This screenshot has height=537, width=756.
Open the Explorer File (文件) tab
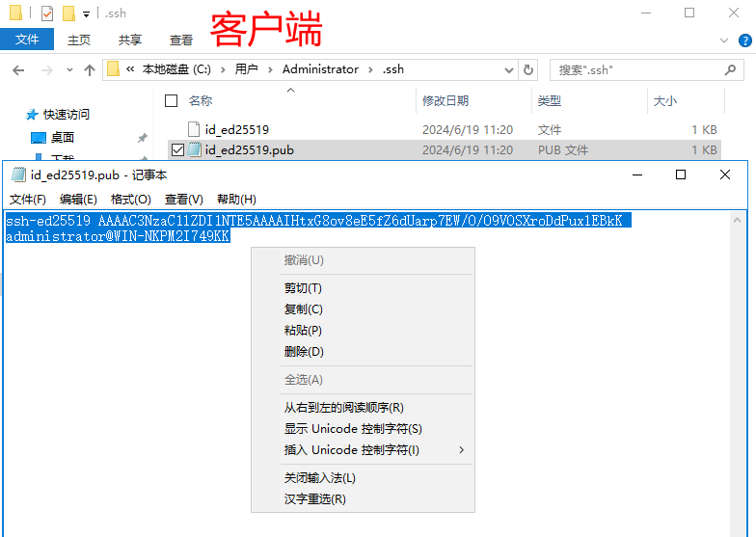tap(27, 40)
